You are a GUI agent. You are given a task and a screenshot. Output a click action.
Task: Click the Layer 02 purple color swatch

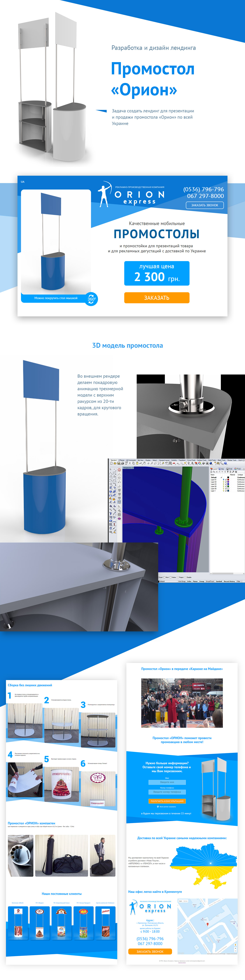(228, 482)
